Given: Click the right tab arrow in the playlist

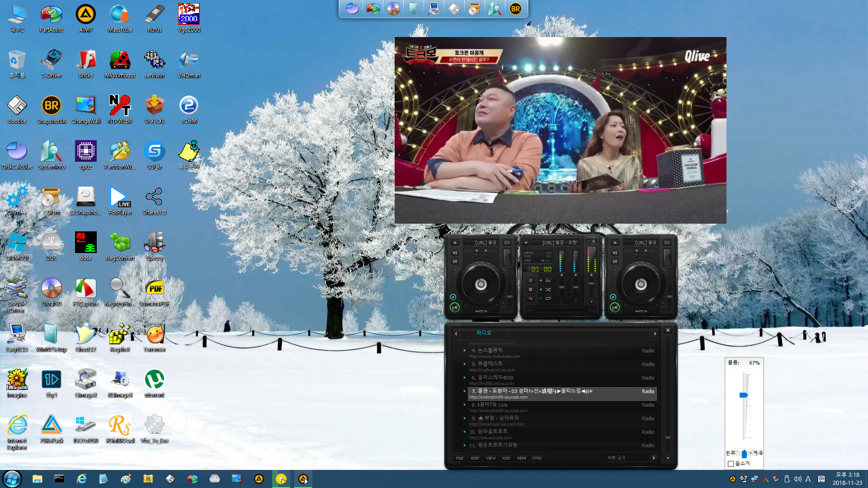Looking at the screenshot, I should [x=655, y=333].
